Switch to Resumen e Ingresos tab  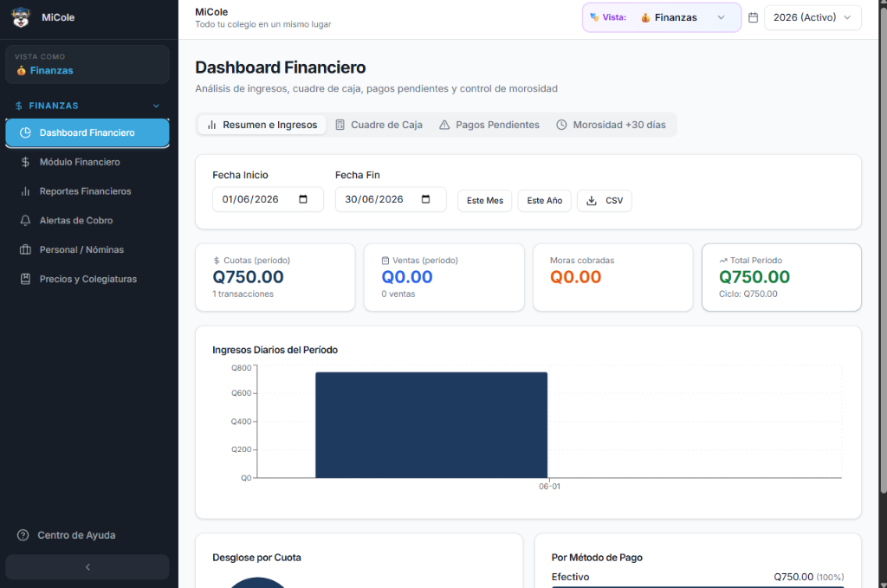click(x=262, y=125)
